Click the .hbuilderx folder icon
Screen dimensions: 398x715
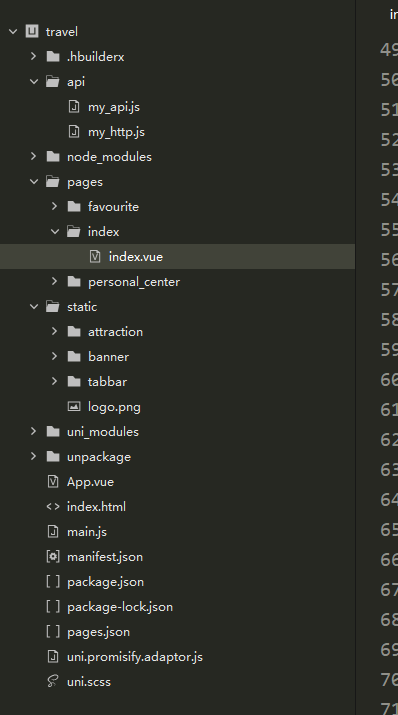[x=53, y=57]
